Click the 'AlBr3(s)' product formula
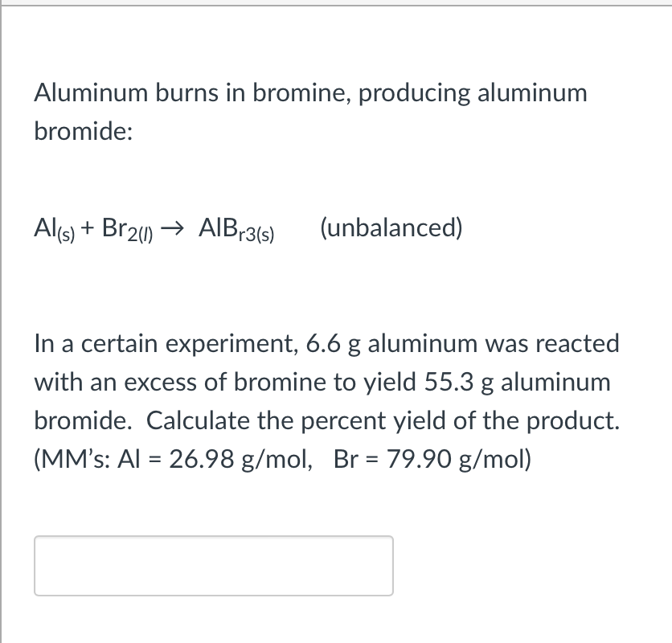672x643 pixels. tap(236, 227)
